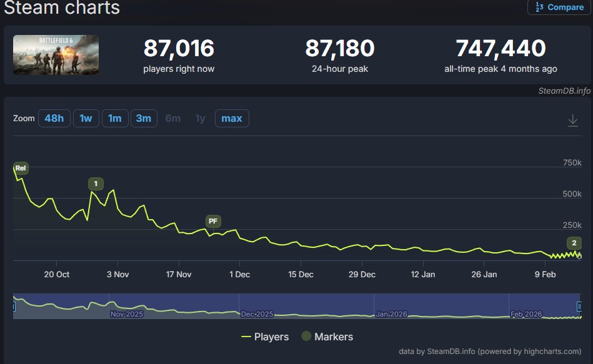The width and height of the screenshot is (593, 364).
Task: Click the 17 Nov axis label
Action: pos(179,275)
